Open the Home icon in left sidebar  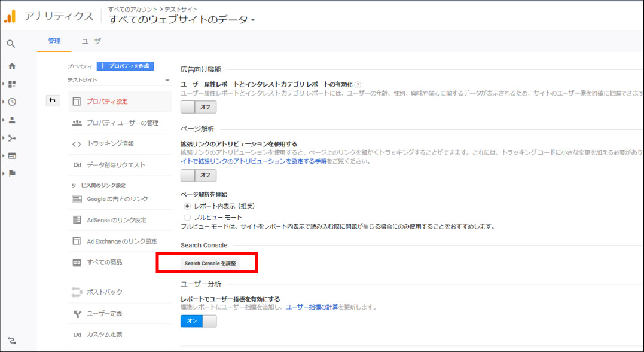(x=12, y=66)
